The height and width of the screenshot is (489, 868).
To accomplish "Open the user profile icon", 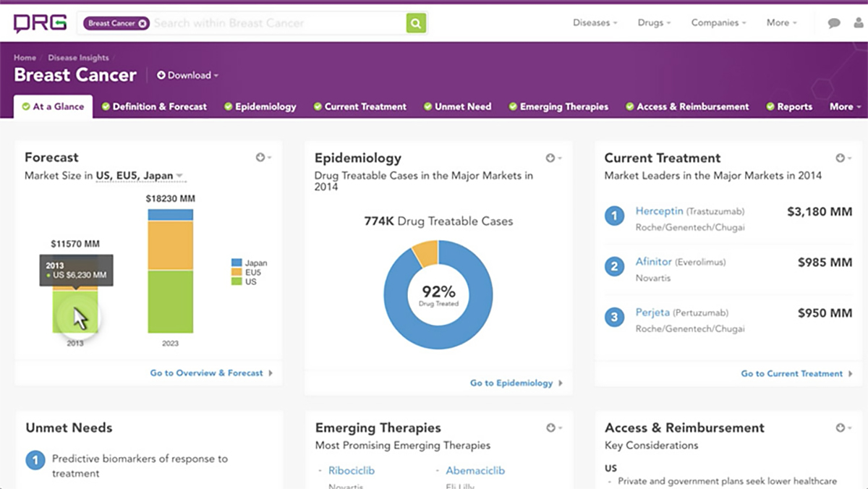I will [x=858, y=23].
